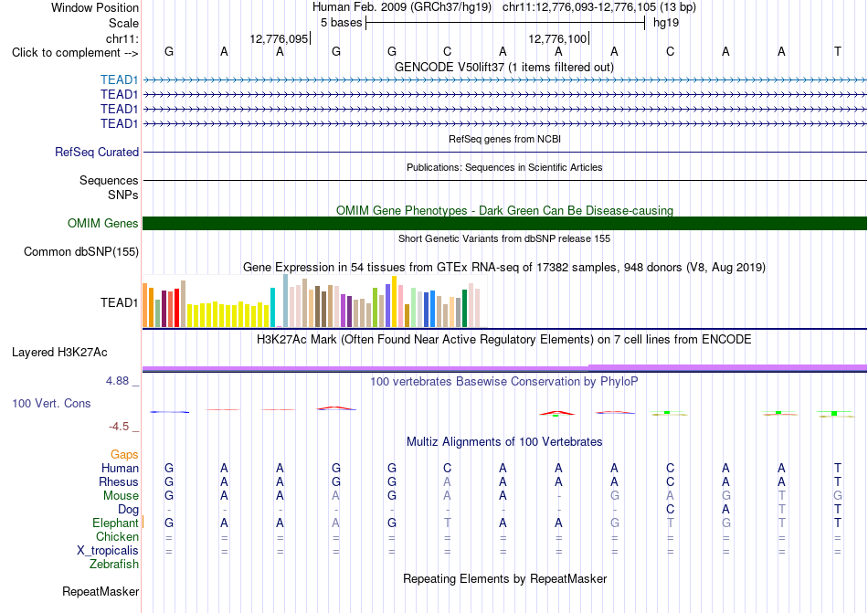Click the light-blue TEAD1 transcript label

(x=119, y=80)
